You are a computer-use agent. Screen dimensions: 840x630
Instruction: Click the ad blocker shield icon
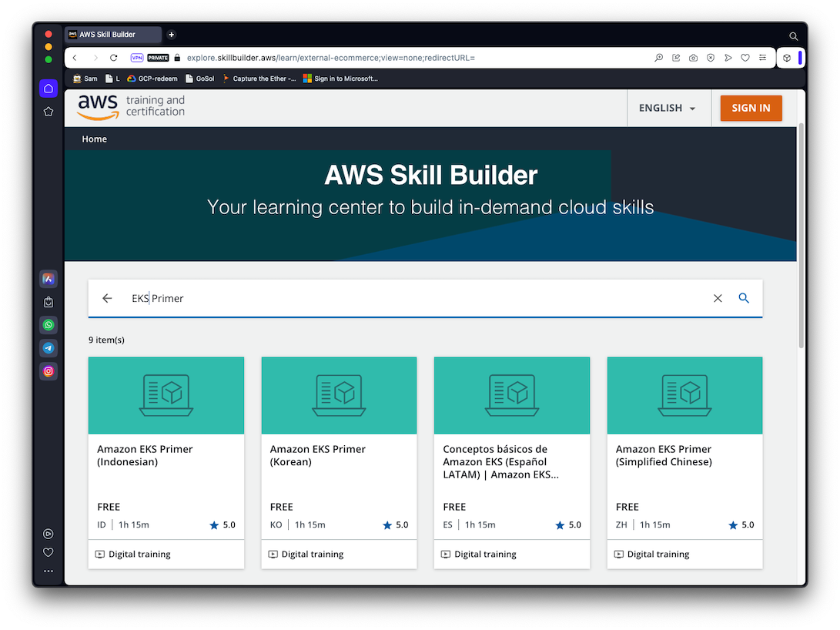(x=711, y=58)
